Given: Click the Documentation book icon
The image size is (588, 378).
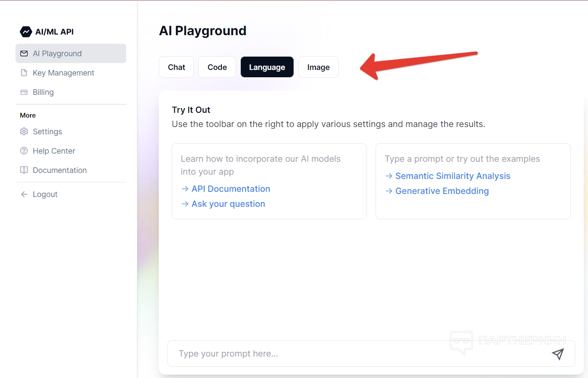Looking at the screenshot, I should (24, 170).
